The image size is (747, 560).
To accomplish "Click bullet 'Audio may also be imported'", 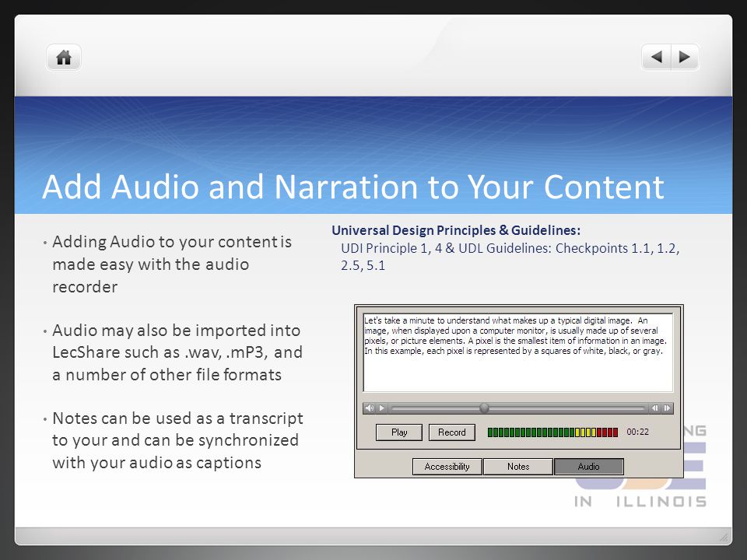I will pos(177,352).
